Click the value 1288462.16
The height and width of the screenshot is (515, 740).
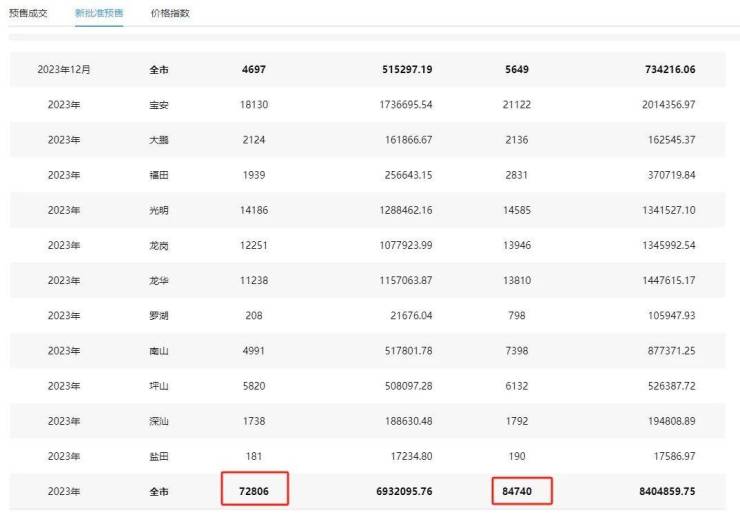point(406,210)
